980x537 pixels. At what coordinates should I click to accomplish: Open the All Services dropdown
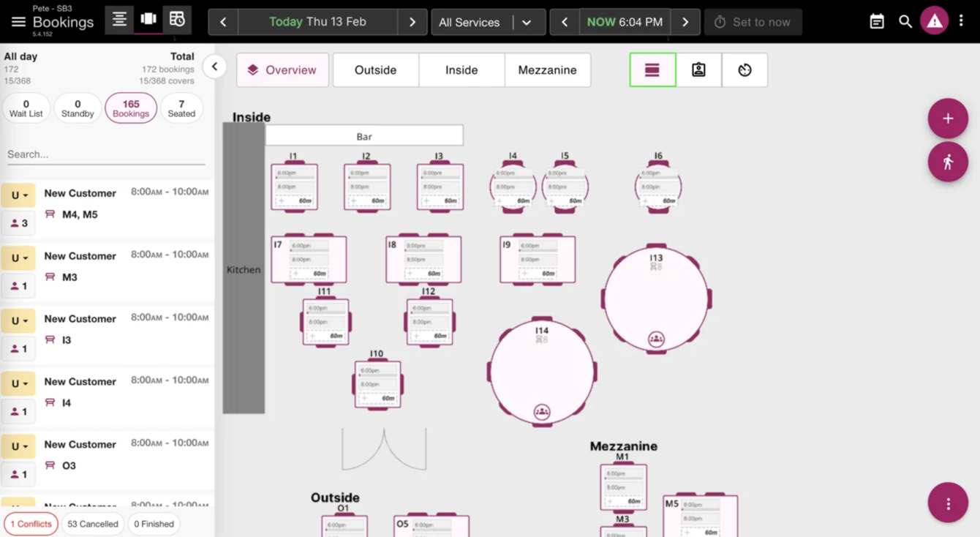coord(489,22)
